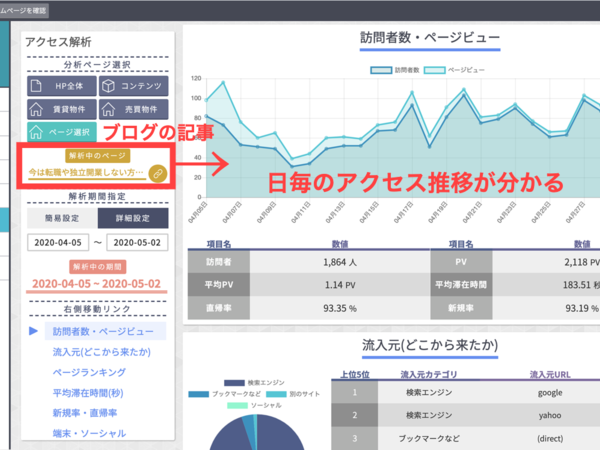The width and height of the screenshot is (600, 450).
Task: Click the analyzed page title 今は転職や独立開業しない方
Action: (x=86, y=174)
